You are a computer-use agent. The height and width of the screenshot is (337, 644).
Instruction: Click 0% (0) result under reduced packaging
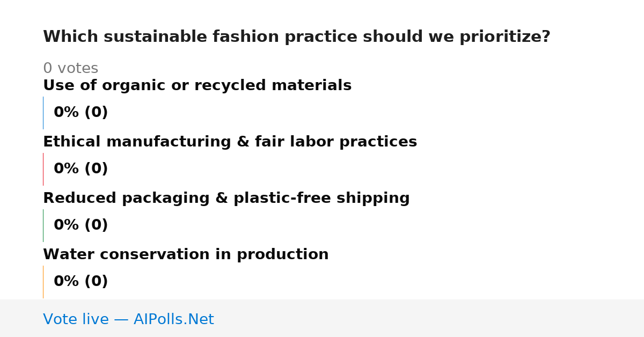click(x=80, y=225)
